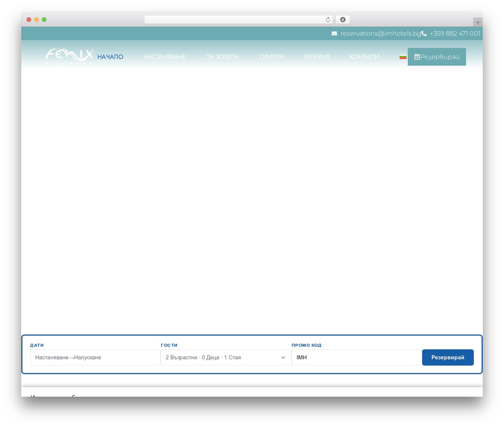504x427 pixels.
Task: Click the browser reload icon
Action: [x=328, y=20]
